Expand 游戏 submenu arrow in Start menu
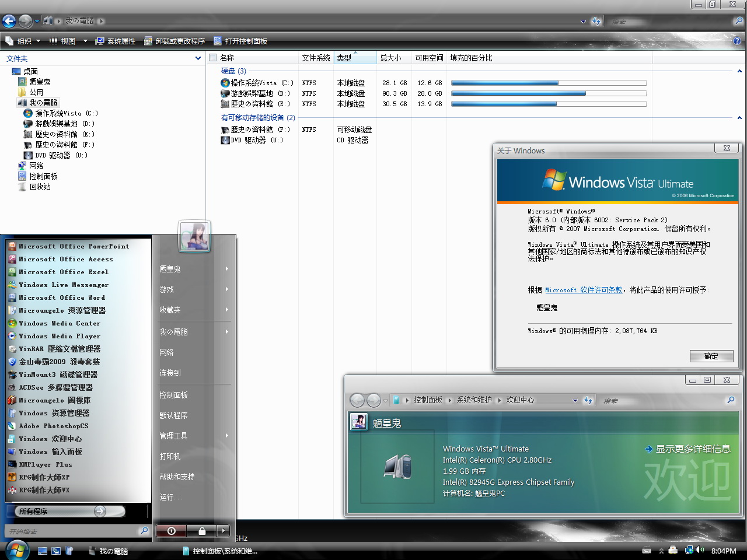 (227, 289)
